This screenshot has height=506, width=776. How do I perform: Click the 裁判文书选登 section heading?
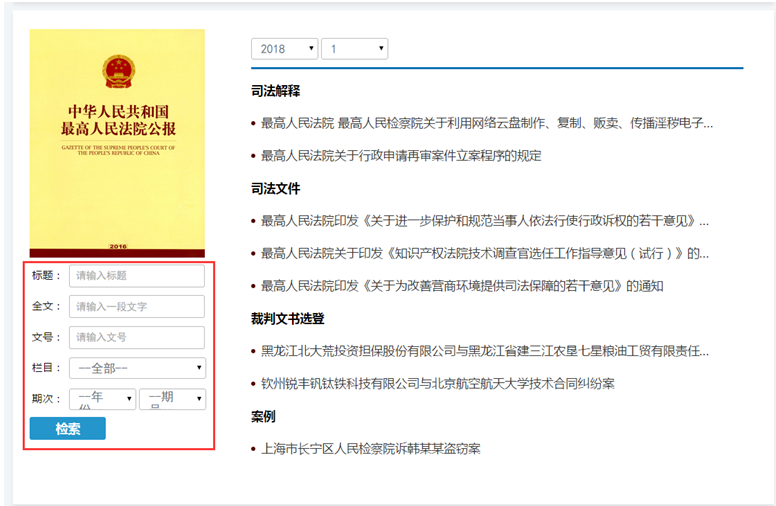287,319
